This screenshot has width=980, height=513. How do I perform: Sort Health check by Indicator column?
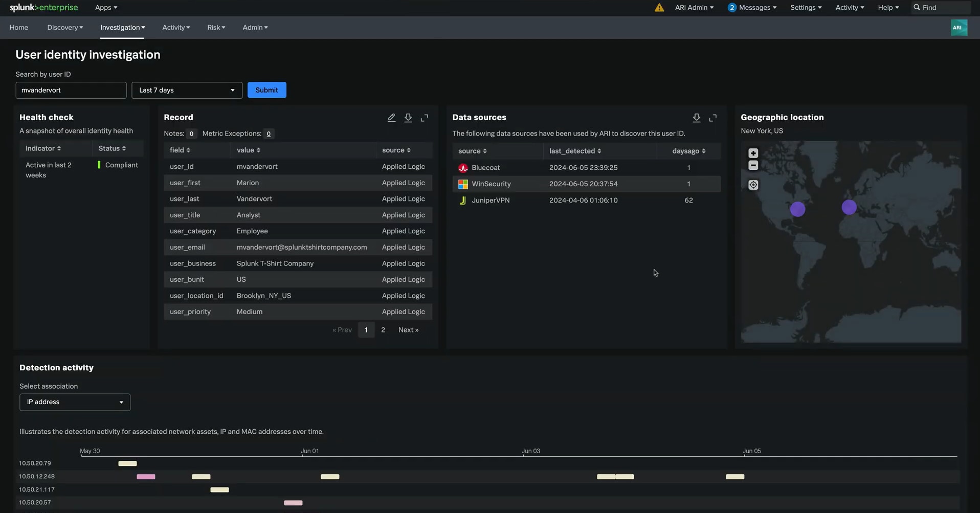43,148
